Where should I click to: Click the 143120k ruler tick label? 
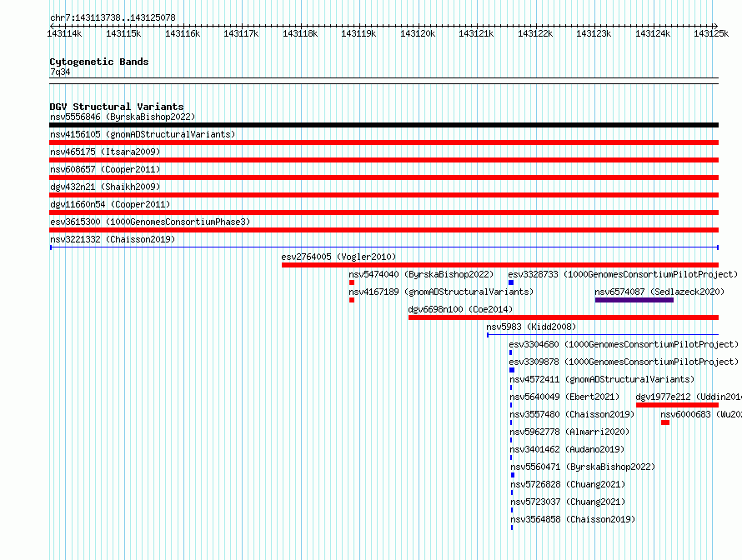(x=418, y=33)
